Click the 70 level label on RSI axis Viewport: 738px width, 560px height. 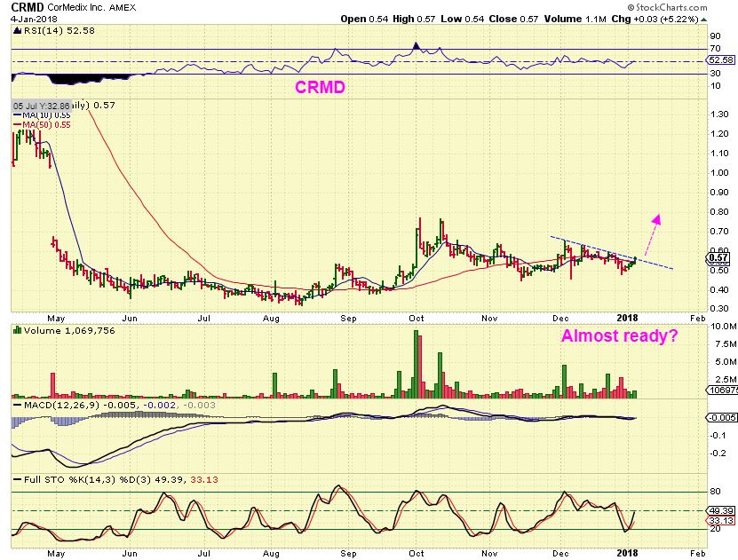pyautogui.click(x=716, y=49)
